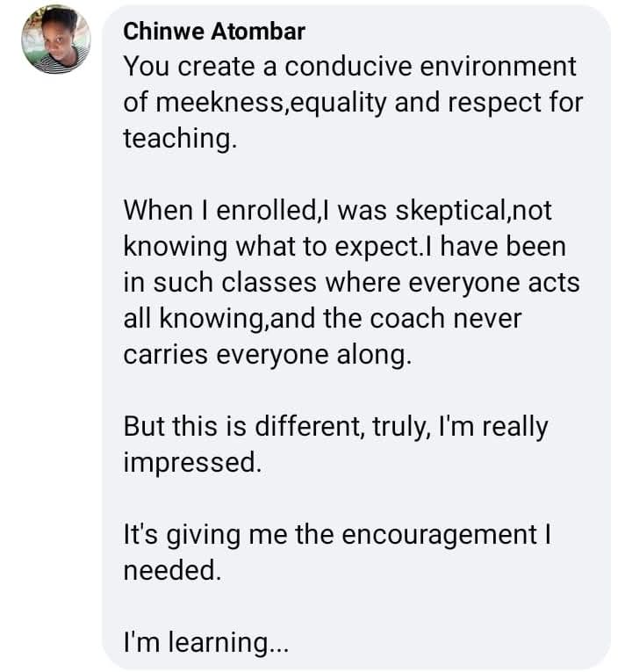Screen dimensions: 632x672
Task: Click the word "teaching." in the comment
Action: pos(180,140)
